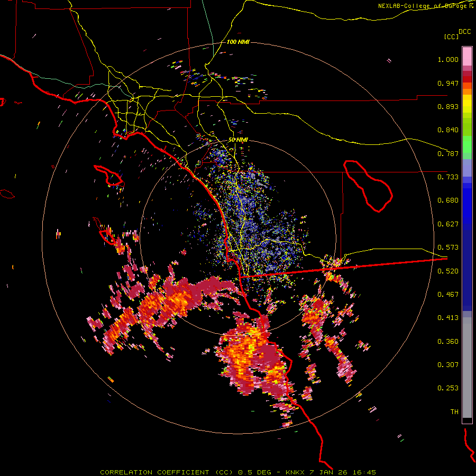Click the "0.5 DEG" elevation angle text
This screenshot has width=476, height=476.
254,472
